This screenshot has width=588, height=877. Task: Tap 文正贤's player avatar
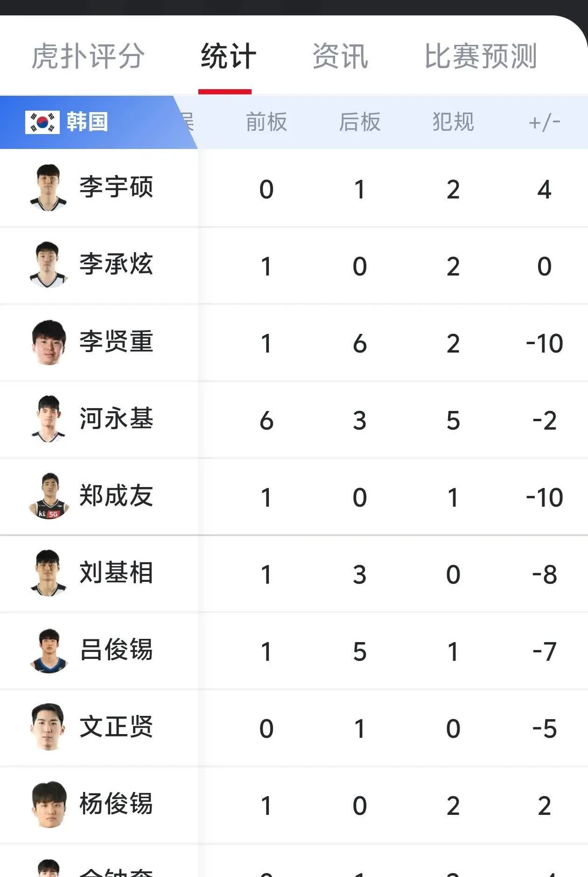(x=49, y=727)
